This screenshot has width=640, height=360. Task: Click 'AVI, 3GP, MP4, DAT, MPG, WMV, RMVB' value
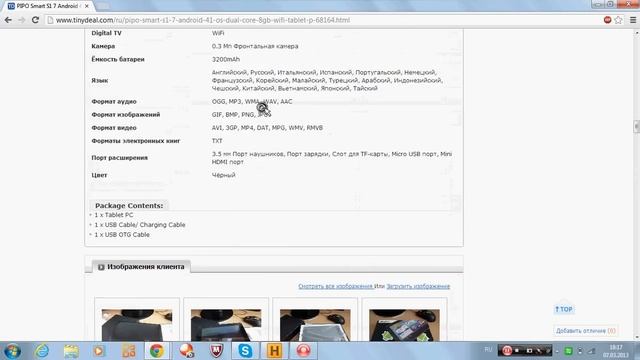267,128
